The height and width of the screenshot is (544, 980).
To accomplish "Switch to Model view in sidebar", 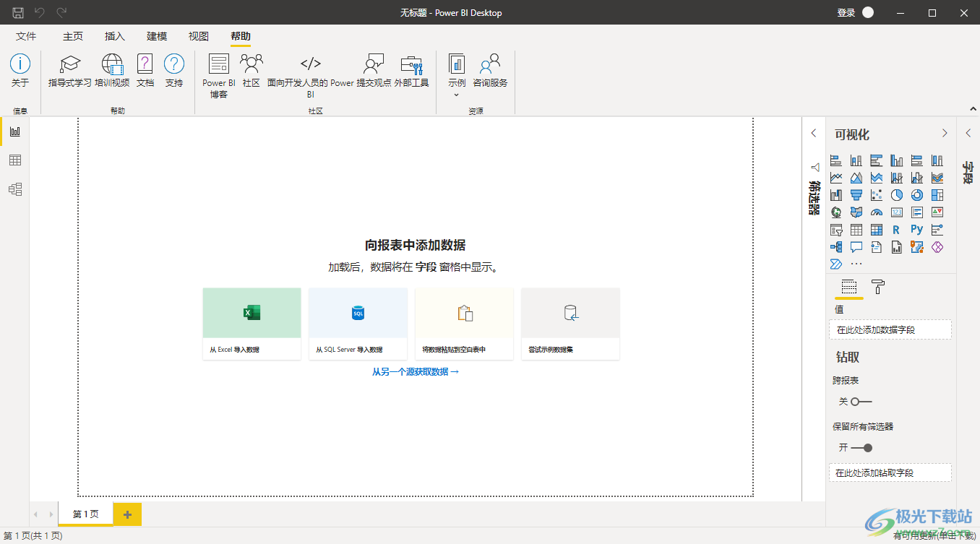I will [15, 189].
